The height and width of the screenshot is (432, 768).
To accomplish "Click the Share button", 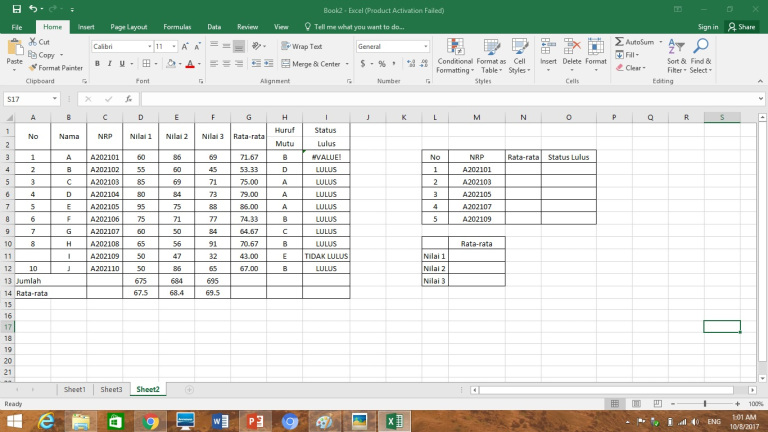I will [742, 27].
